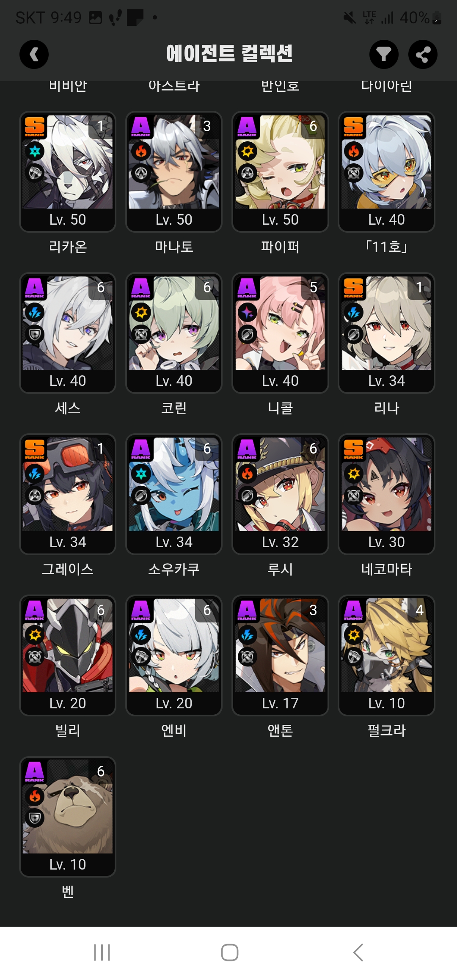This screenshot has width=457, height=980.
Task: Click the ether attribute icon on 니콜
Action: click(x=247, y=313)
